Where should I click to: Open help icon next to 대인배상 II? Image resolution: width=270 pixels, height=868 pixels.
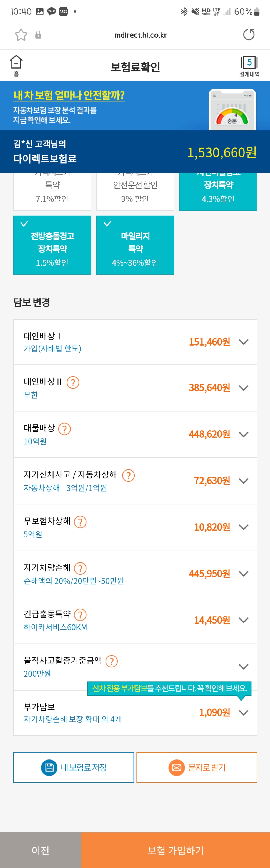click(x=73, y=382)
